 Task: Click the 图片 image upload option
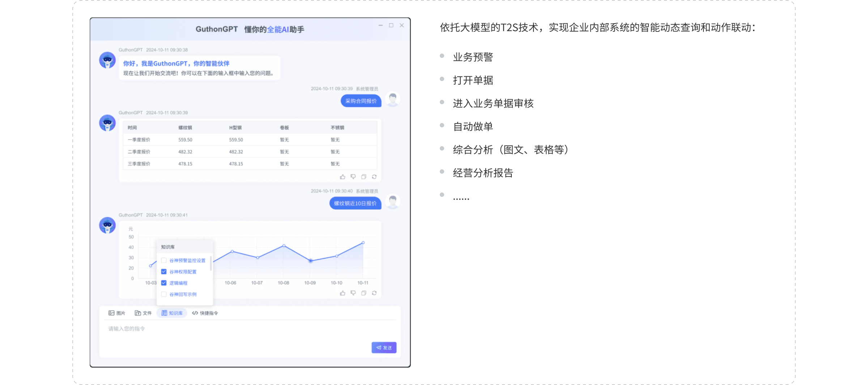pyautogui.click(x=116, y=313)
